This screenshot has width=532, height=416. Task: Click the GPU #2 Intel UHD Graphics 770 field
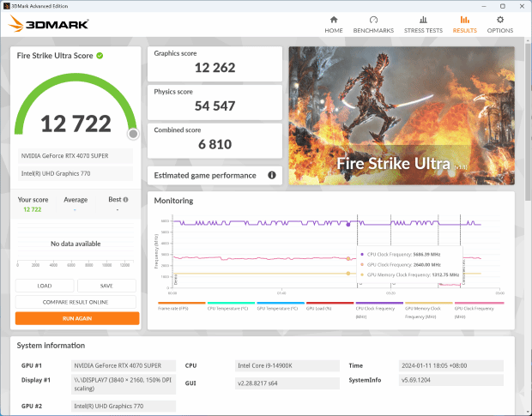(x=124, y=407)
